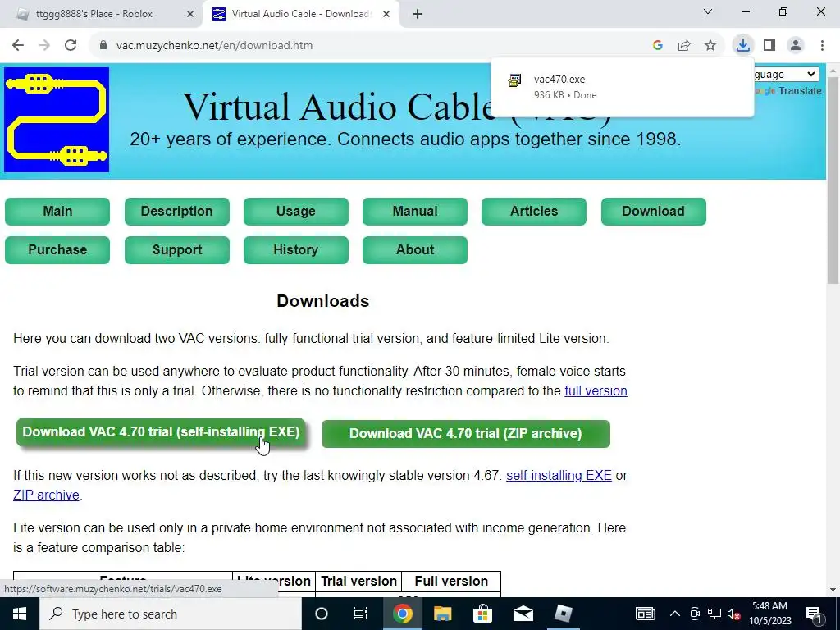Open the Manual page
840x630 pixels.
[414, 211]
